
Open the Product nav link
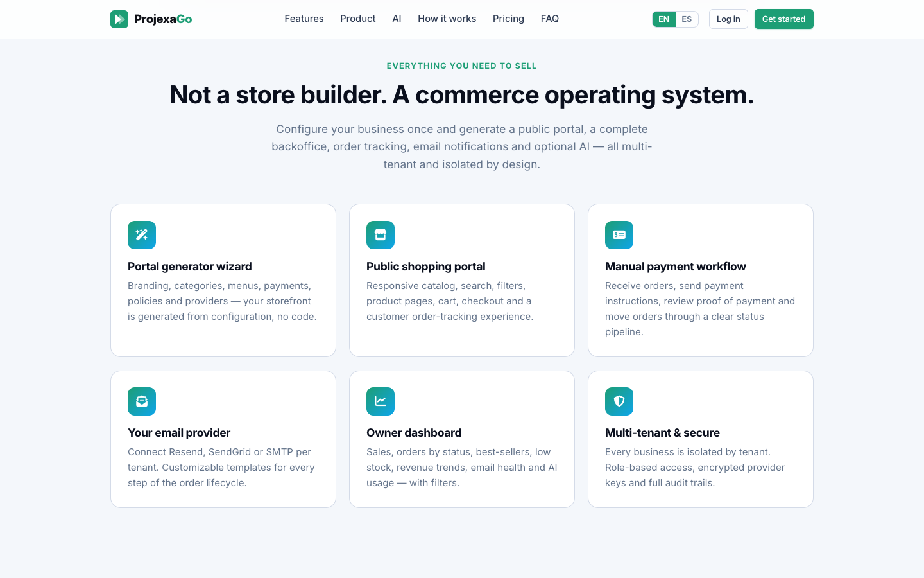coord(358,19)
